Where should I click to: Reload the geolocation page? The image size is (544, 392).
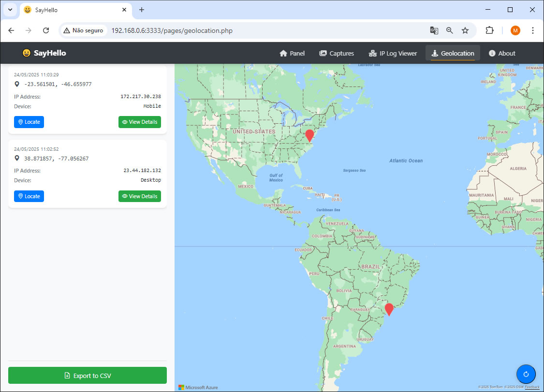(46, 30)
